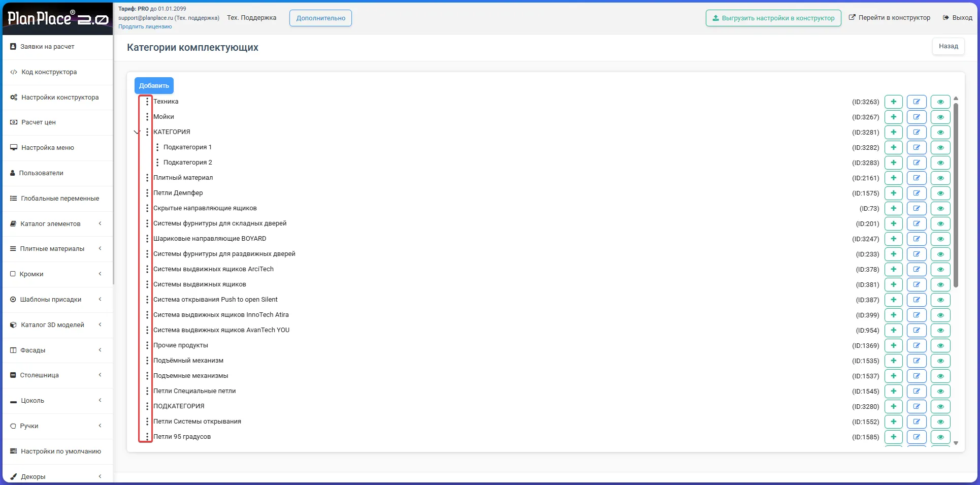Screen dimensions: 980x485
Task: Add a child to Скрытые направляющие ящиков
Action: 893,208
